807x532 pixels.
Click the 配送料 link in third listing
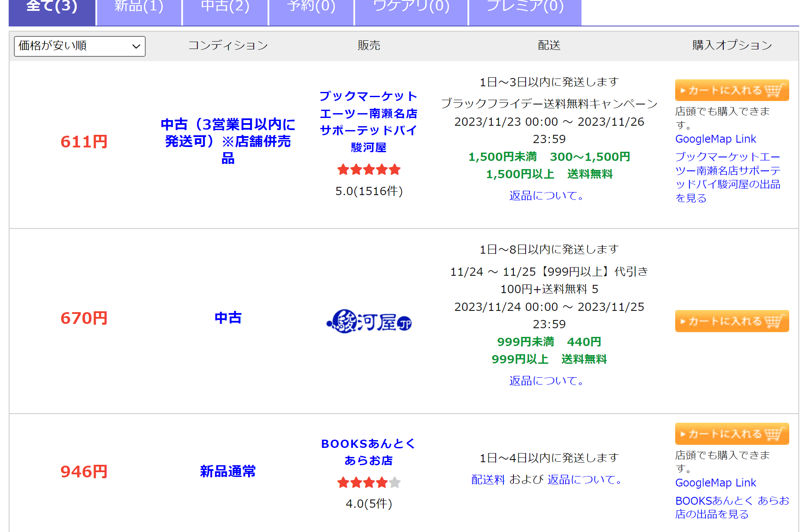pos(488,480)
